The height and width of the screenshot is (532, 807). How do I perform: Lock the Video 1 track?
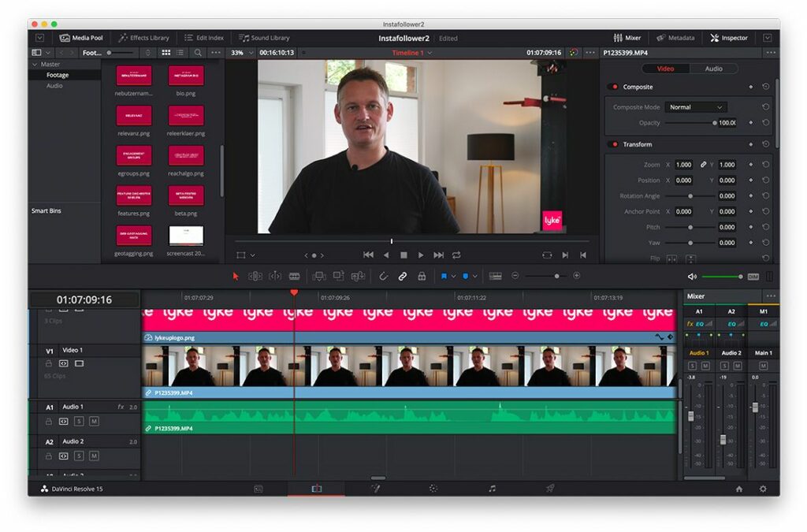pos(48,363)
